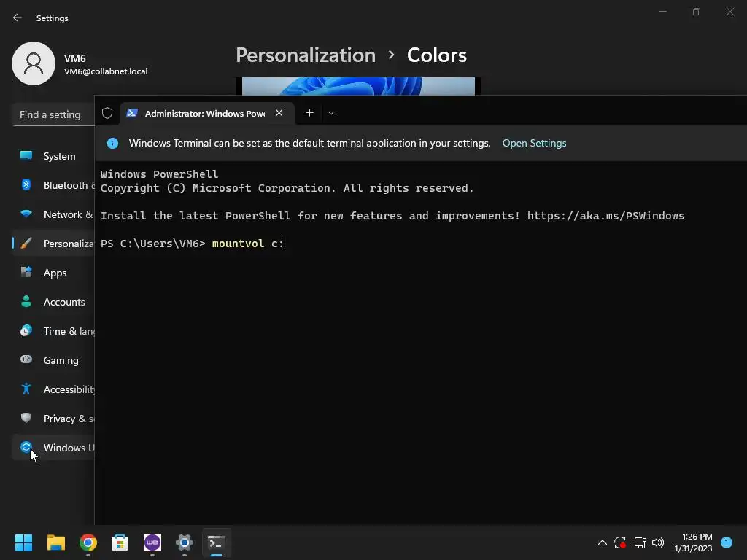747x560 pixels.
Task: Close the Administrator PowerShell tab
Action: pyautogui.click(x=279, y=113)
